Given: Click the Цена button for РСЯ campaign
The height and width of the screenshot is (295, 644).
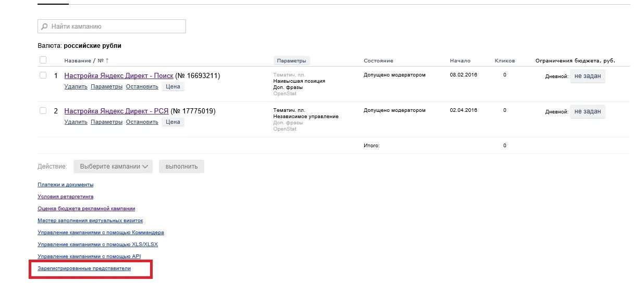Looking at the screenshot, I should pyautogui.click(x=173, y=122).
